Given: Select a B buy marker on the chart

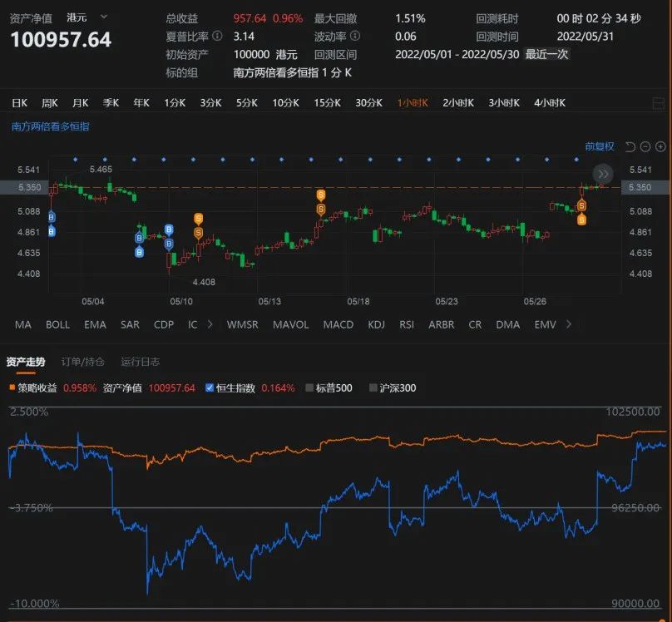Looking at the screenshot, I should coord(138,239).
